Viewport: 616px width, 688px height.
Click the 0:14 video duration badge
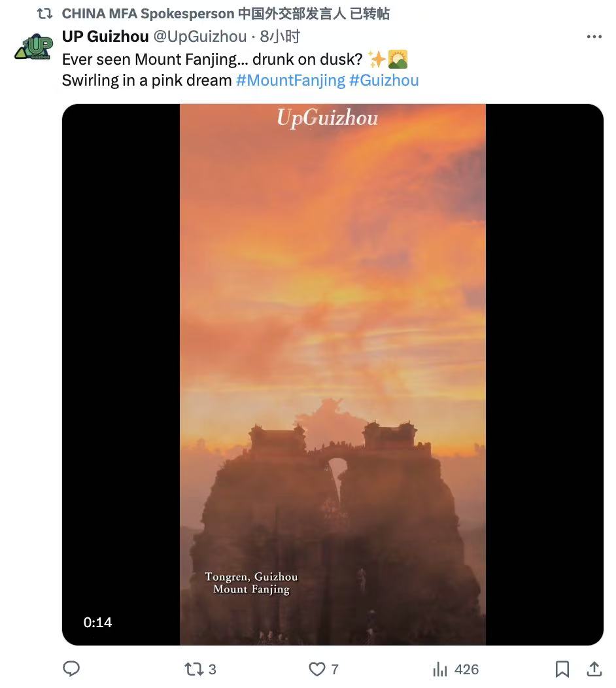tap(97, 623)
